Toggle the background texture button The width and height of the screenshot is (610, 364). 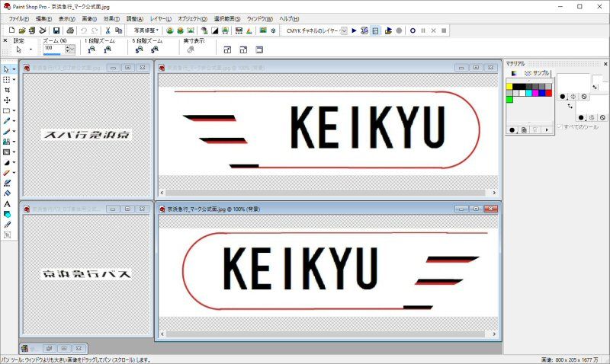pos(592,117)
